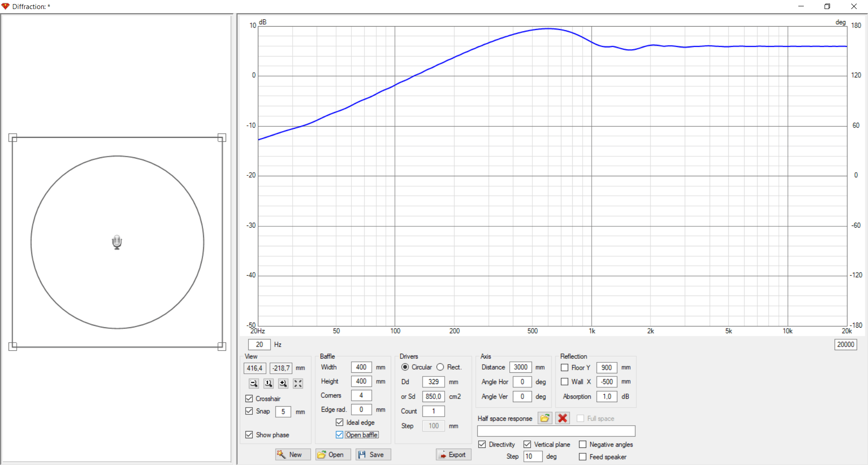The width and height of the screenshot is (868, 465).
Task: Edit the Absorption dB field
Action: click(607, 396)
